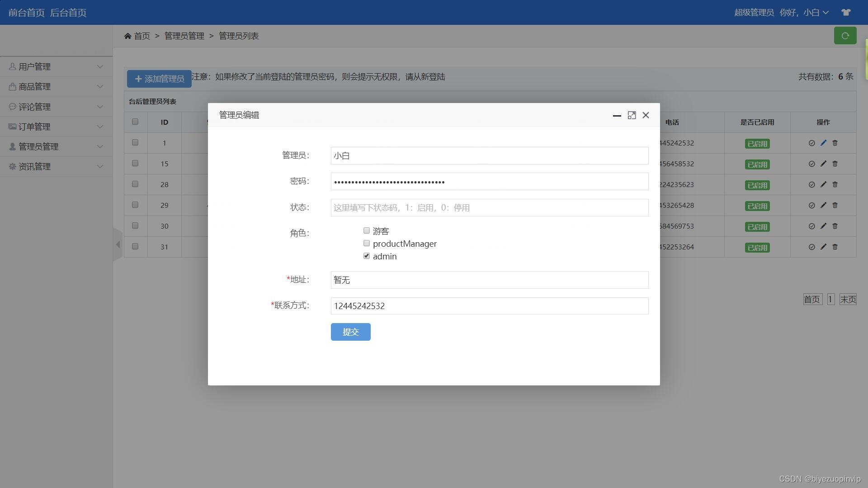The image size is (868, 488).
Task: Click the skin theme shirt icon
Action: [846, 12]
